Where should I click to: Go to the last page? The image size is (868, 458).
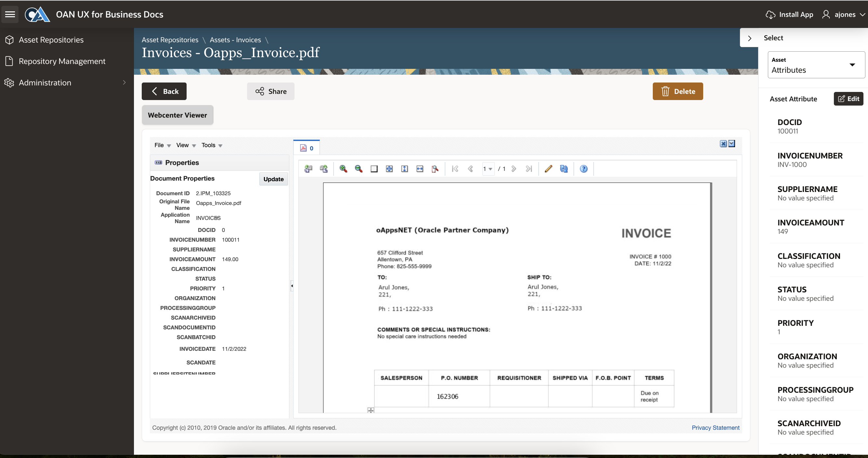tap(529, 169)
